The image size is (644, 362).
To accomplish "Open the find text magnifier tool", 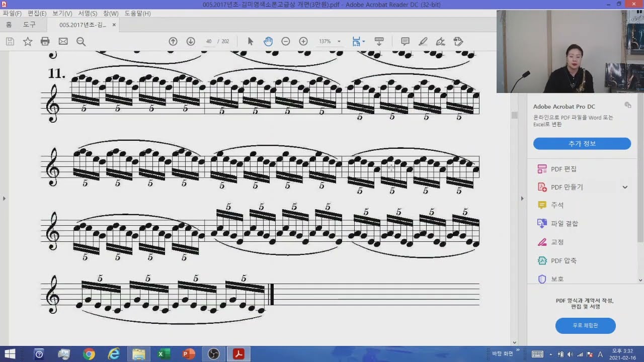I will [x=81, y=41].
